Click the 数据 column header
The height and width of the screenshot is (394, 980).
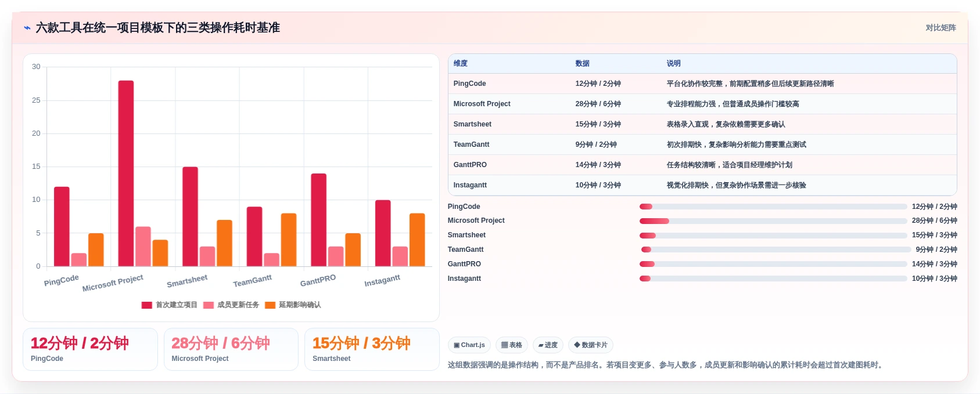[x=583, y=64]
